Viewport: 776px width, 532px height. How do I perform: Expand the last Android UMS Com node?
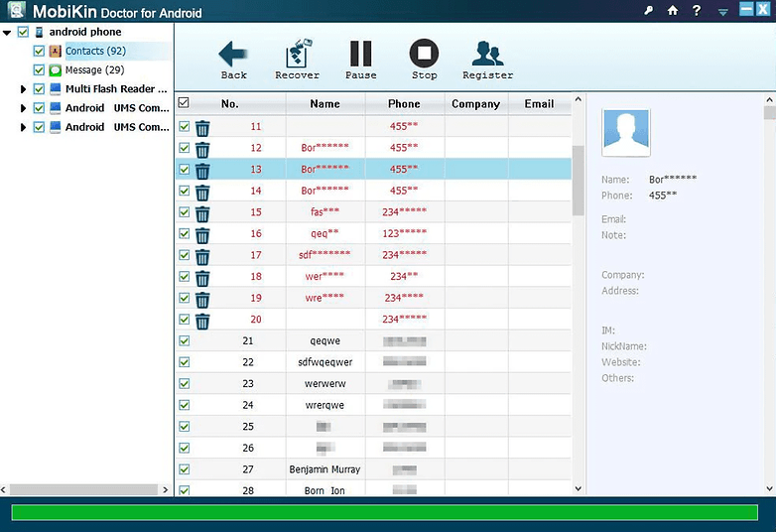24,128
